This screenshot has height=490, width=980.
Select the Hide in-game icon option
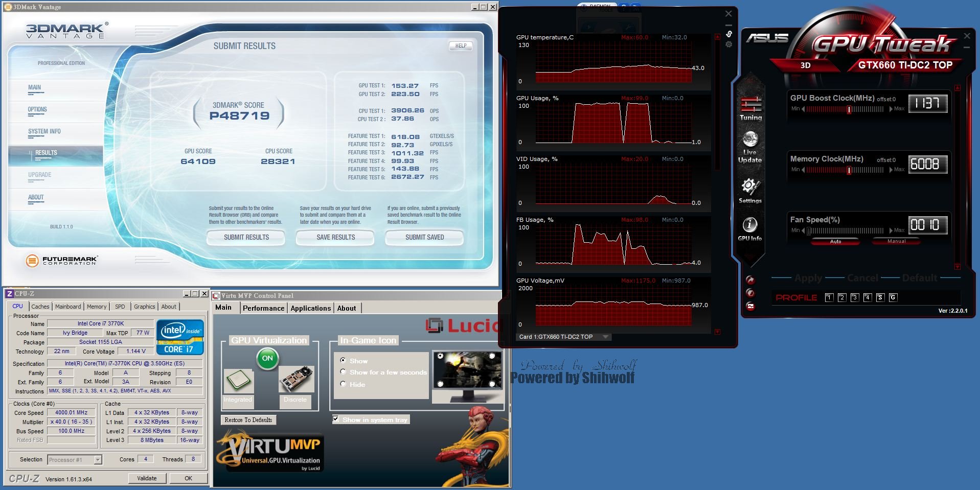pos(343,384)
